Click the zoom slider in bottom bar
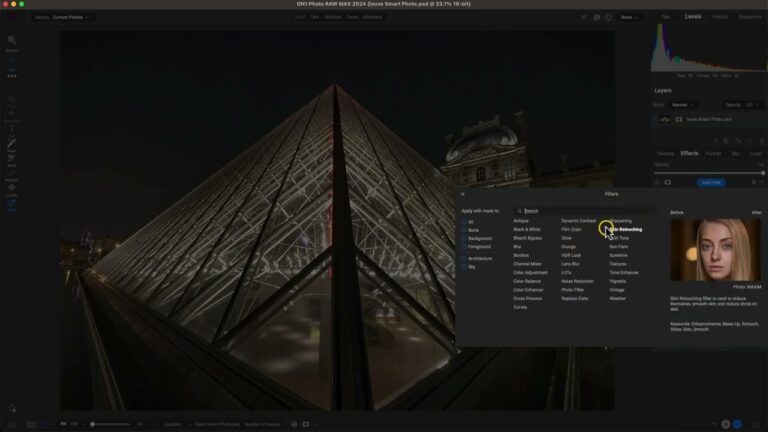The height and width of the screenshot is (432, 768). 110,424
